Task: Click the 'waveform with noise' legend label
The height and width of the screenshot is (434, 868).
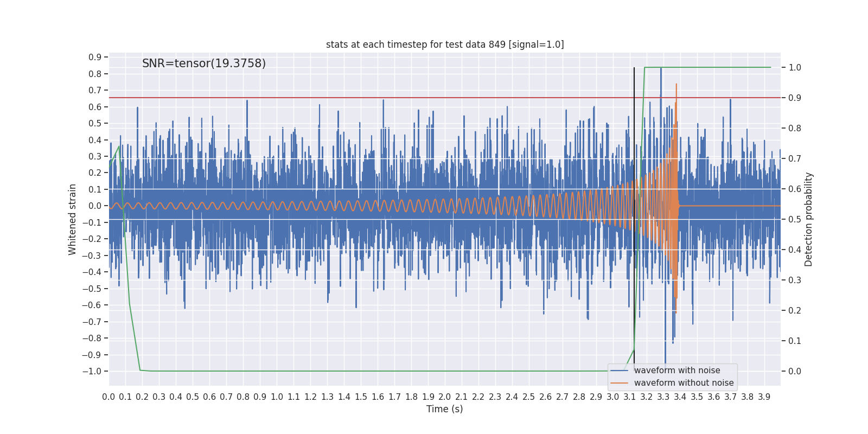Action: coord(677,371)
